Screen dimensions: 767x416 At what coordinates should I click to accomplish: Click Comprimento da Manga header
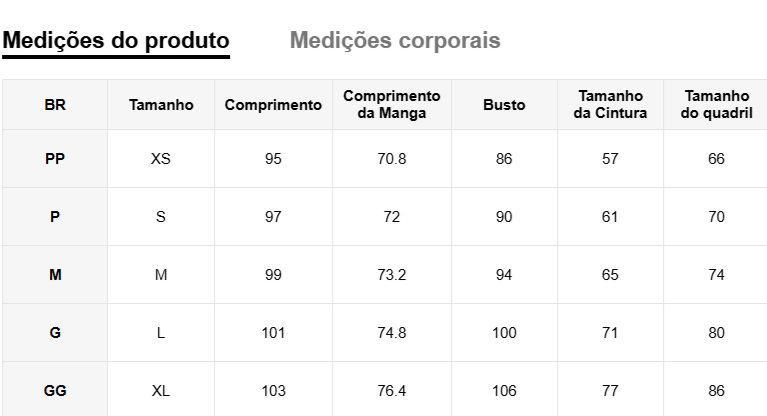click(x=392, y=104)
